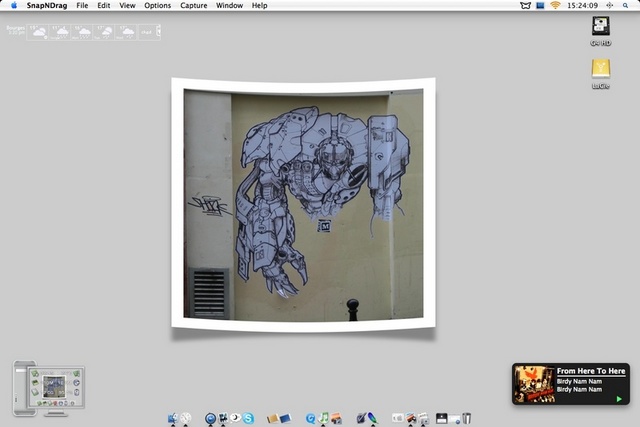640x427 pixels.
Task: Open the tan cards icon in the Dock
Action: 273,418
